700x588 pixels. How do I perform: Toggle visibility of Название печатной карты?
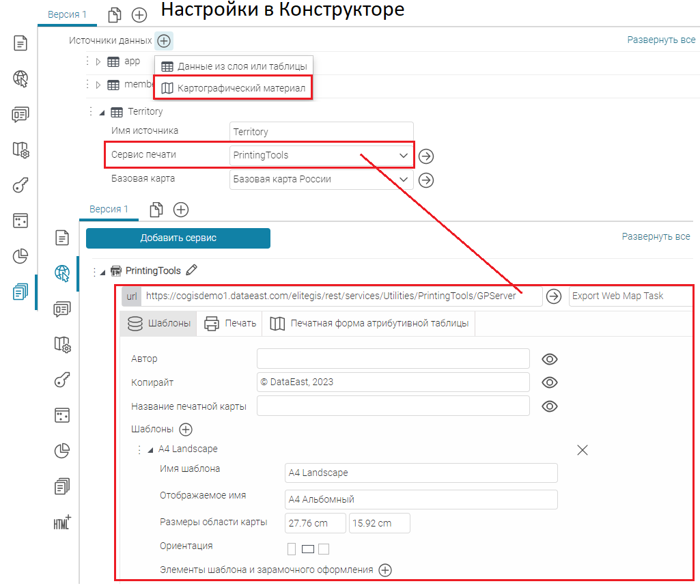pyautogui.click(x=550, y=406)
